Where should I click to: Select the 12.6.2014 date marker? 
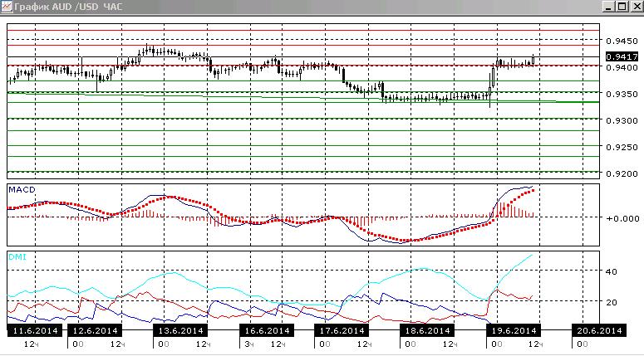(x=95, y=330)
